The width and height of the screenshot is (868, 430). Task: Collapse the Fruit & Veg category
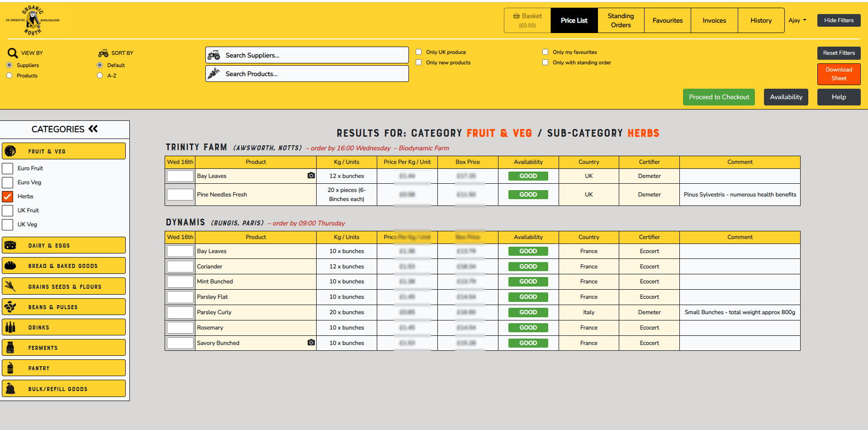pos(64,151)
